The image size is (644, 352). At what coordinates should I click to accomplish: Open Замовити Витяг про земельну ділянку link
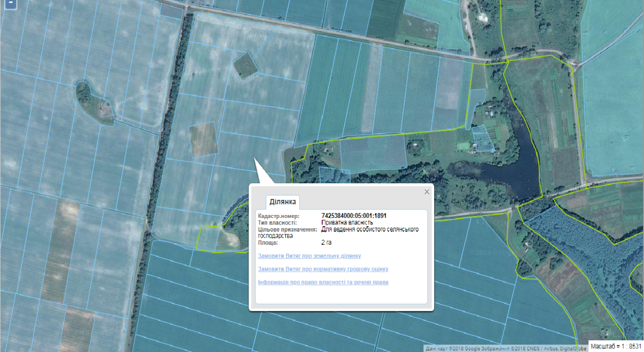309,256
